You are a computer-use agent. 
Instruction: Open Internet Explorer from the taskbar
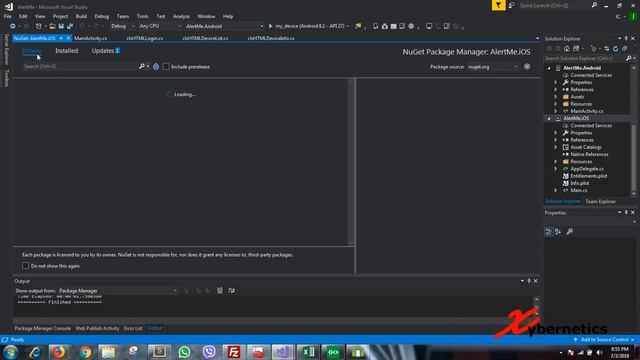(x=35, y=352)
